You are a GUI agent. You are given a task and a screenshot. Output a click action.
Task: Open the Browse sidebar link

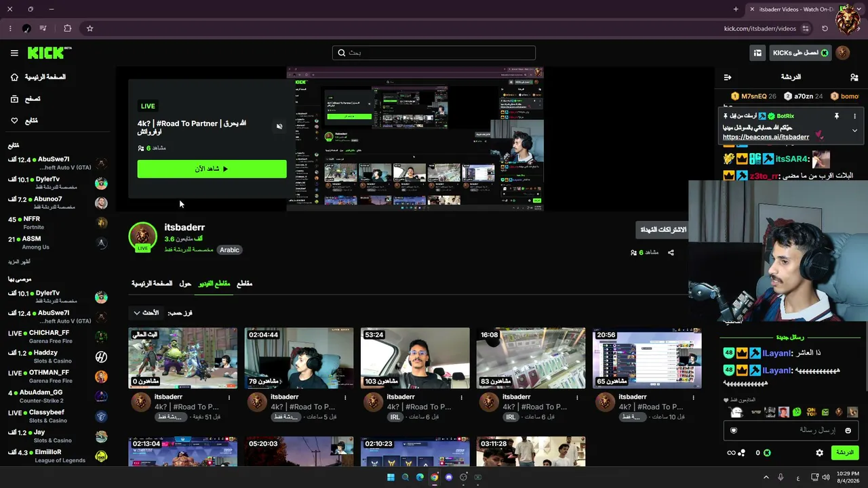[x=26, y=99]
